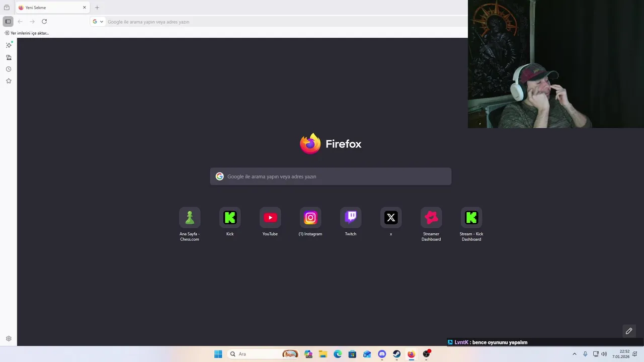Open the Streamer Dashboard shortcut tile
The width and height of the screenshot is (644, 362).
tap(431, 224)
